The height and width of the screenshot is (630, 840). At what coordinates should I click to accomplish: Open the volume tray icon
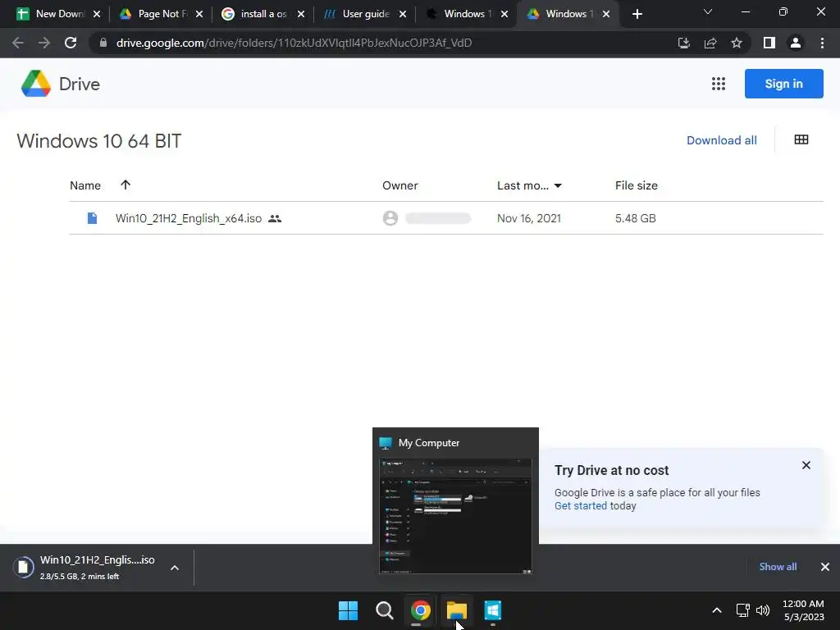[763, 610]
